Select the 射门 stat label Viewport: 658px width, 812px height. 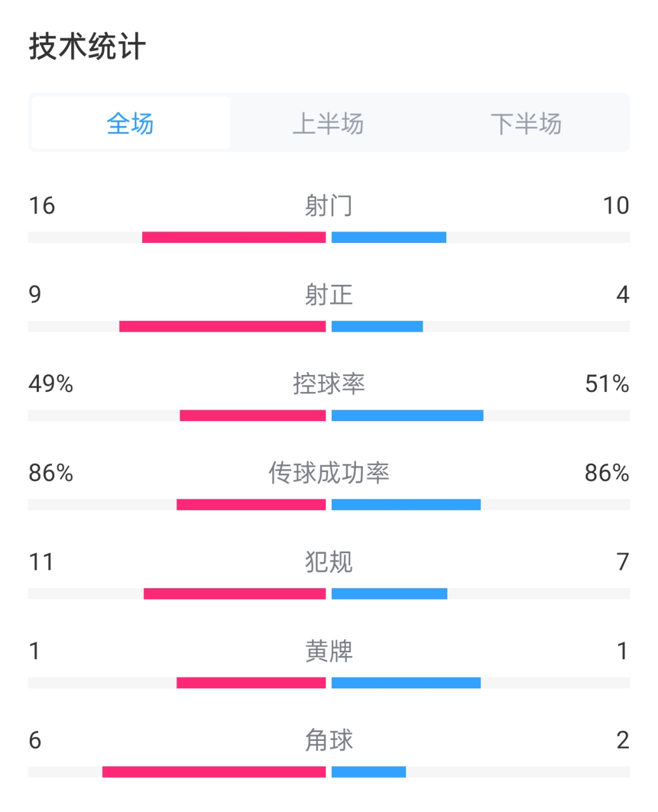(329, 206)
